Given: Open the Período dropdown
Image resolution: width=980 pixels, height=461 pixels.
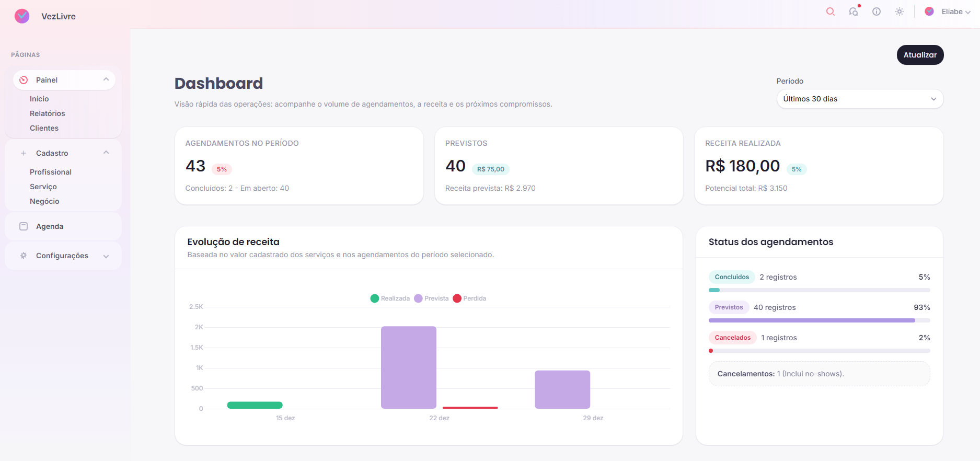Looking at the screenshot, I should pyautogui.click(x=860, y=99).
